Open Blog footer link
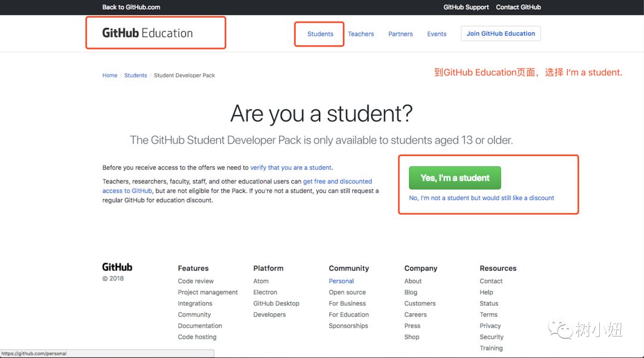This screenshot has height=358, width=644. coord(411,292)
